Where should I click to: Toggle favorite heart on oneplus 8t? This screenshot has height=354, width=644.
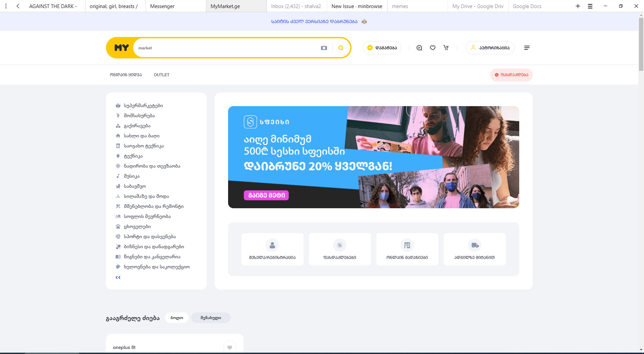229,347
